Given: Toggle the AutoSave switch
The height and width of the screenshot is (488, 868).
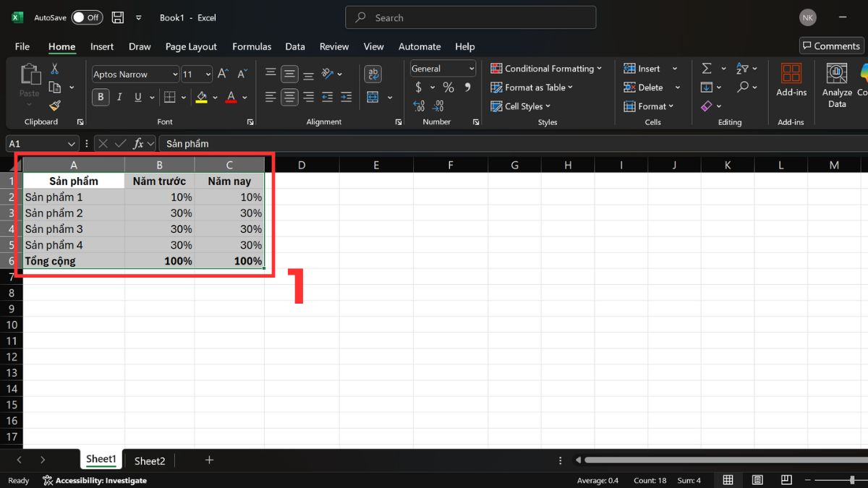Looking at the screenshot, I should click(x=87, y=17).
